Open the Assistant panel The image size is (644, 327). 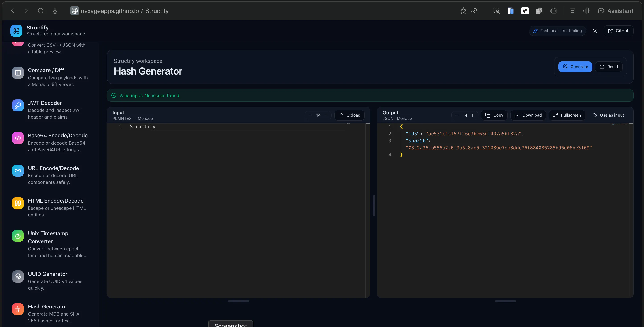point(616,11)
